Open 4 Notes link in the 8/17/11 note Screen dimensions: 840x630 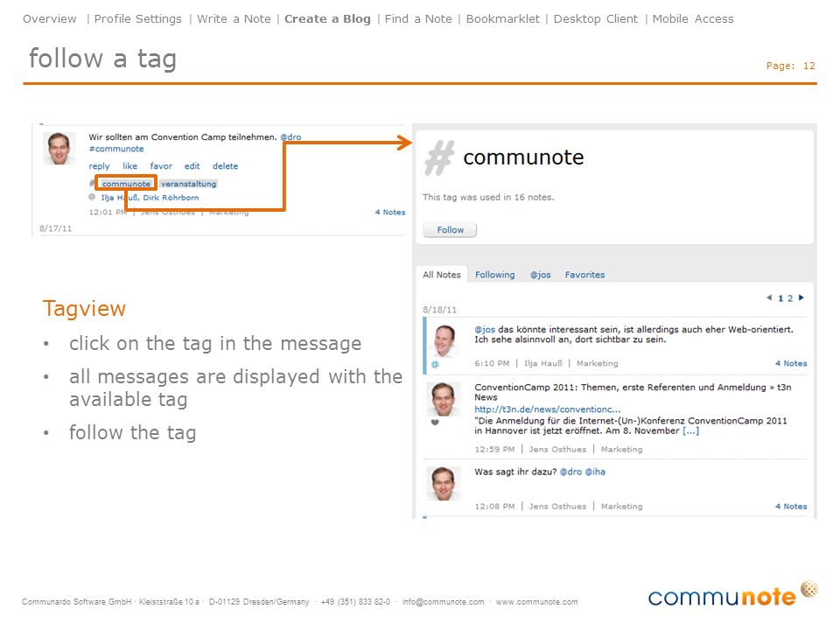[x=390, y=212]
